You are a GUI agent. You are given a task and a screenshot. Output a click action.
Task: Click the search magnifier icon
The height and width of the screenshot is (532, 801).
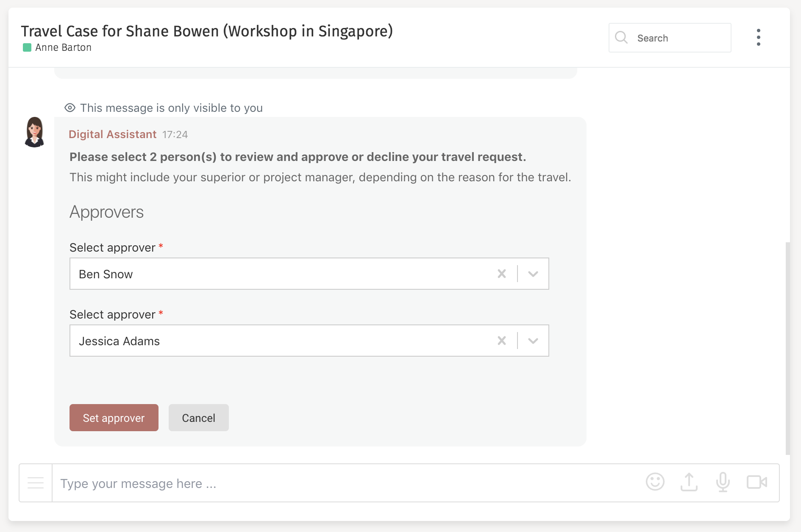(x=621, y=38)
